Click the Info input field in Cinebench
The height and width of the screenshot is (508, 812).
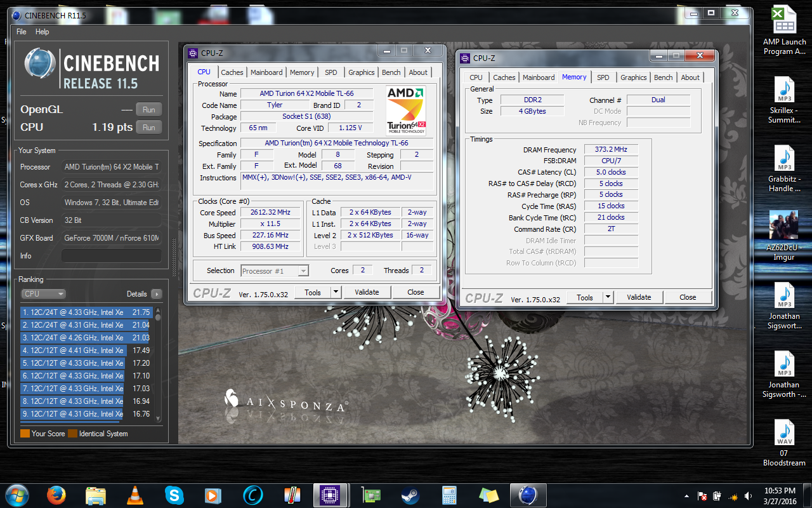111,256
